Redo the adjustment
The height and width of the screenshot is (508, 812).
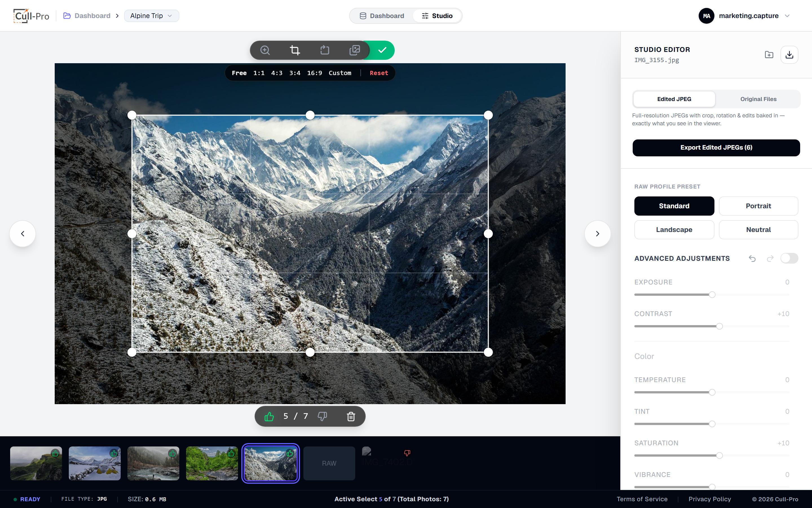coord(770,258)
